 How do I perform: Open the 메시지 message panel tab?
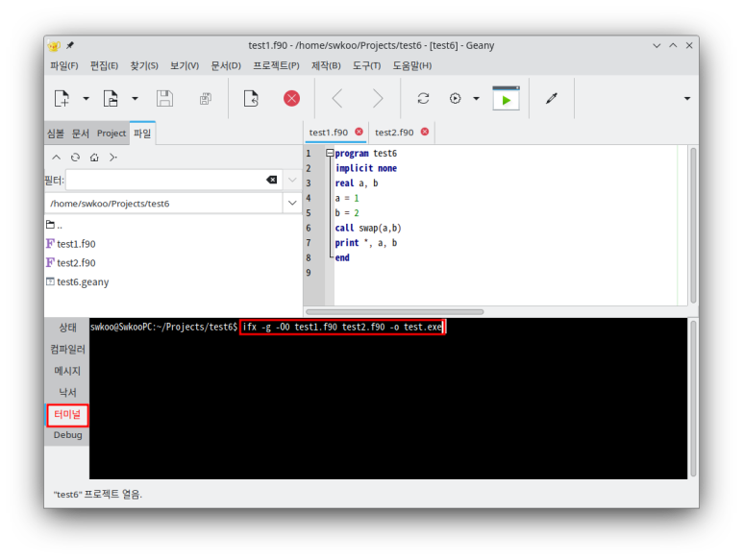click(x=67, y=371)
